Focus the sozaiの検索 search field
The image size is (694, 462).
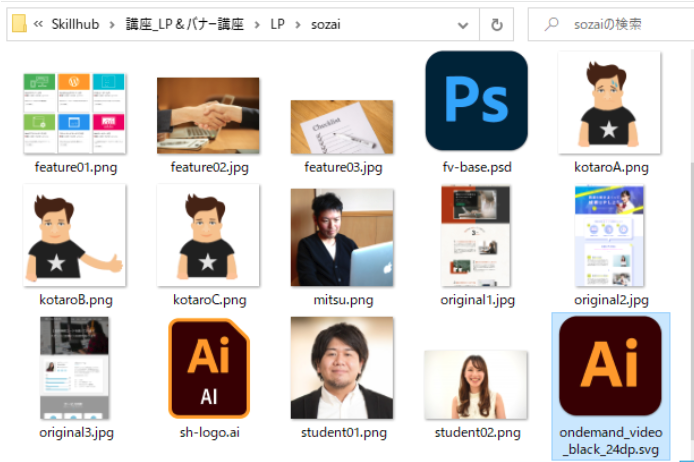(611, 24)
